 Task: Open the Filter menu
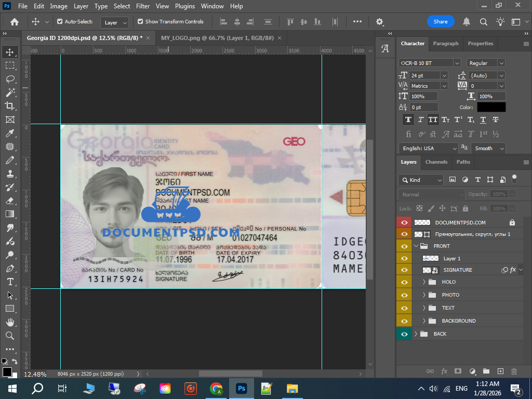coord(143,6)
